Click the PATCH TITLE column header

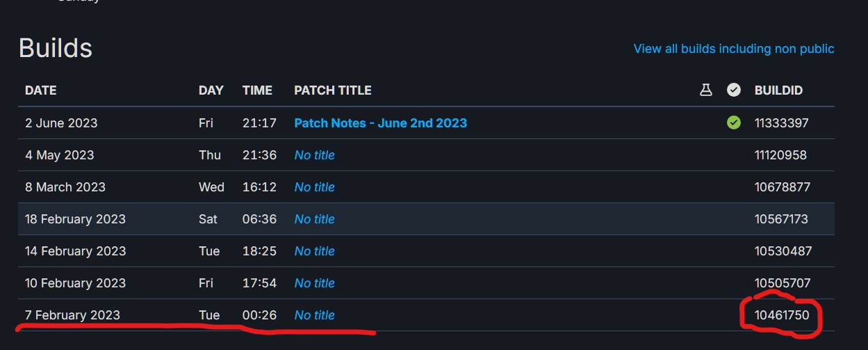point(332,90)
